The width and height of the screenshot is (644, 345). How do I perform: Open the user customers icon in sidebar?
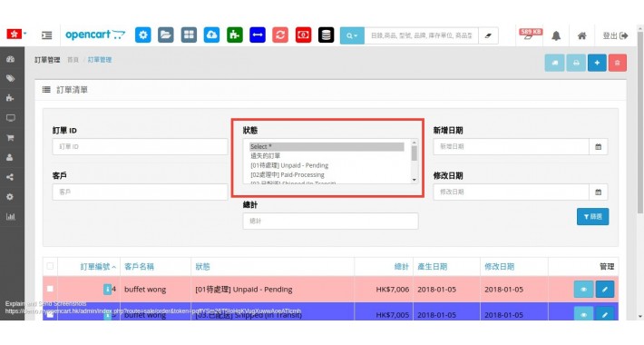(10, 157)
